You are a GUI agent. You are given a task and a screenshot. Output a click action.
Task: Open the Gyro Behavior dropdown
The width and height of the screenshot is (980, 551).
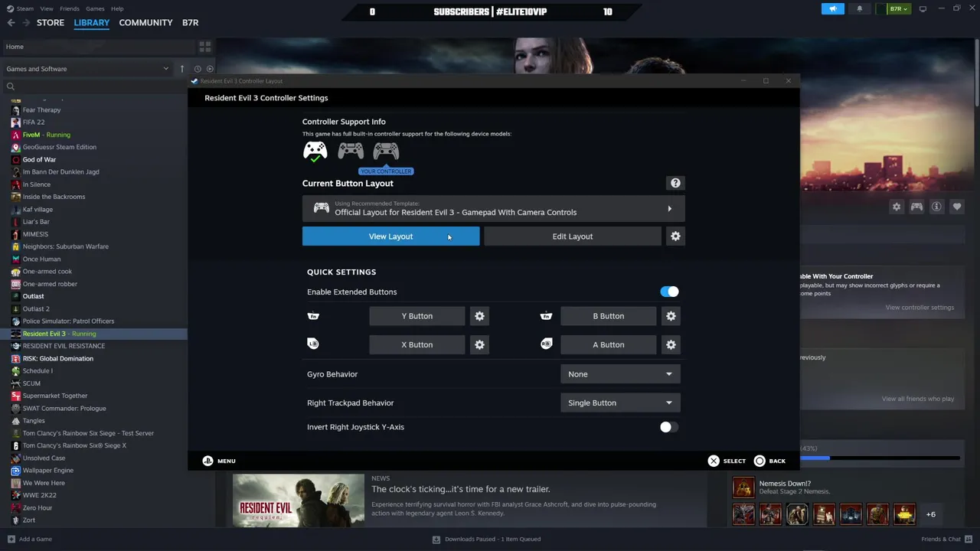point(620,374)
